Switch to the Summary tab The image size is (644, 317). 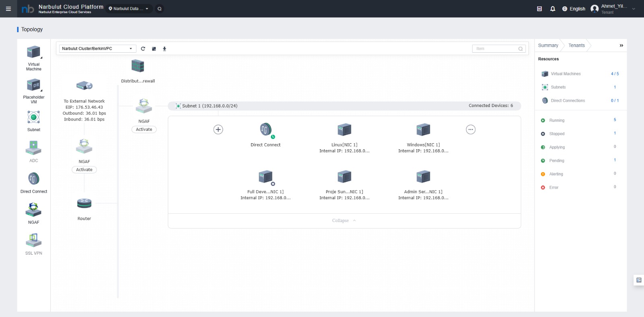point(548,45)
